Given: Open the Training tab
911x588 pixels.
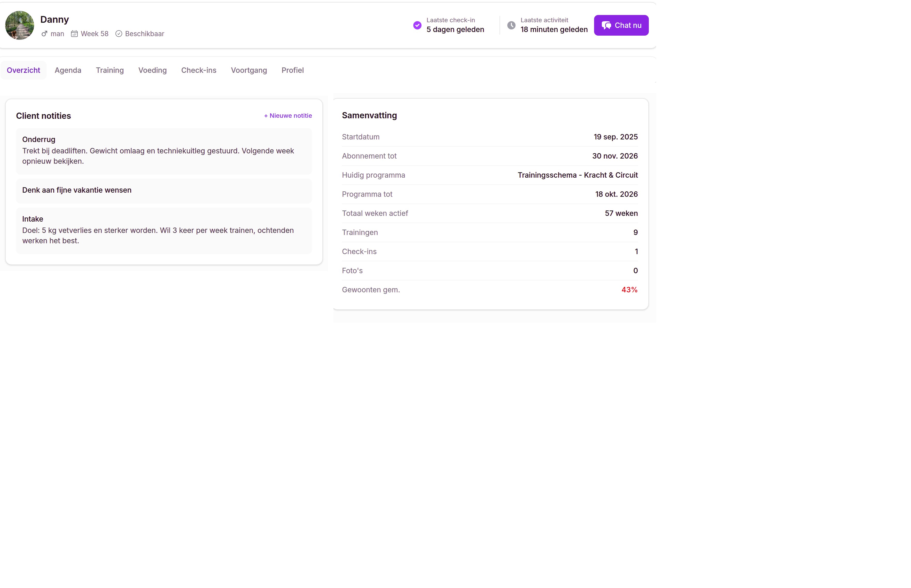Looking at the screenshot, I should point(110,70).
